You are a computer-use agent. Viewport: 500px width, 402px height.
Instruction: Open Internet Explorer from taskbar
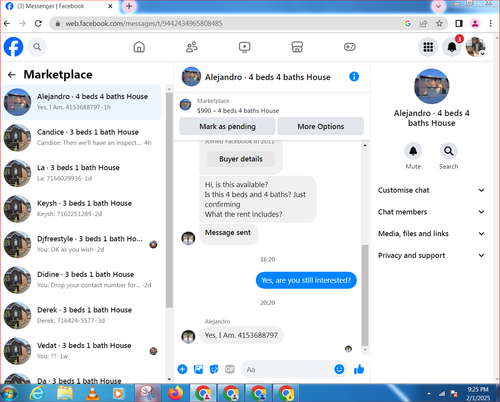point(37,393)
